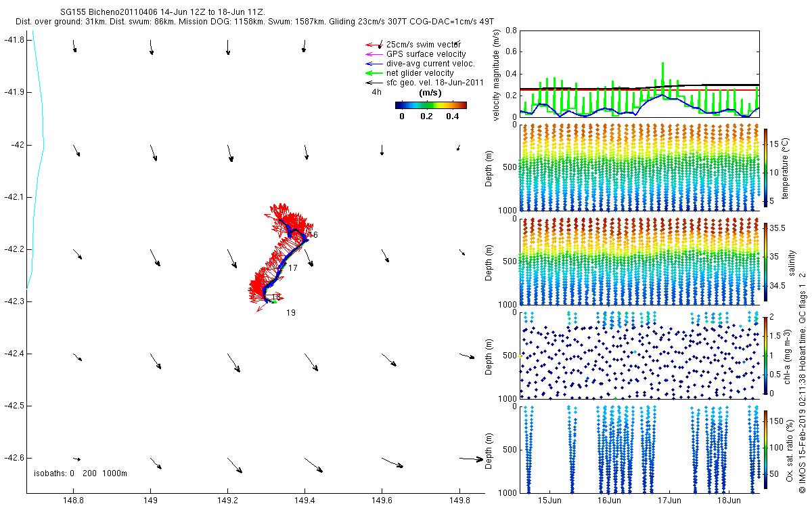Click the '-41.8' latitude tick label
812x508 pixels.
click(14, 40)
